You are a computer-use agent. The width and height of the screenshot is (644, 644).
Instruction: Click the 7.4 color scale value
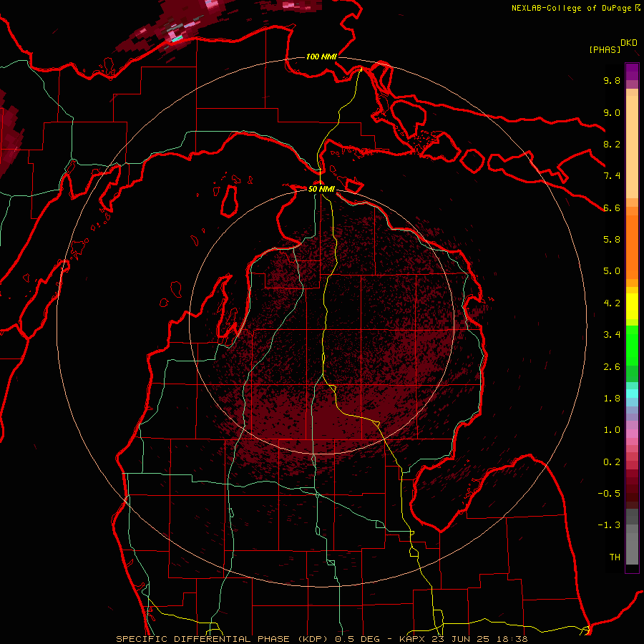coord(612,176)
